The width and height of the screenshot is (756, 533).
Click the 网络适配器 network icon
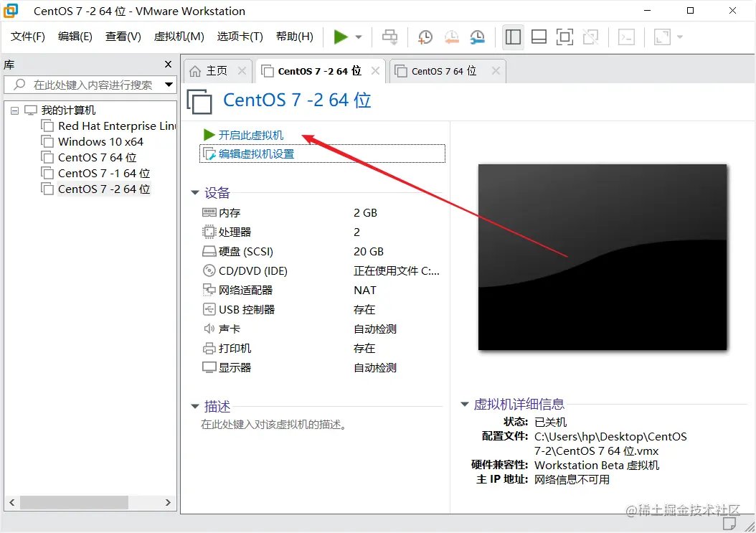click(209, 290)
